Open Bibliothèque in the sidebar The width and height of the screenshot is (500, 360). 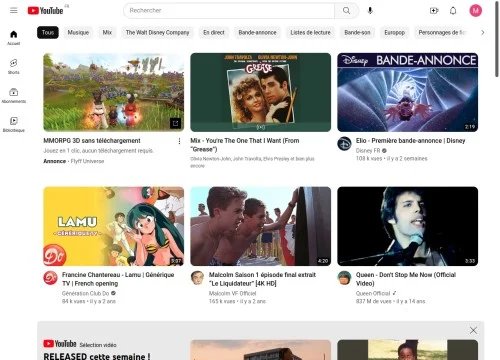[14, 124]
